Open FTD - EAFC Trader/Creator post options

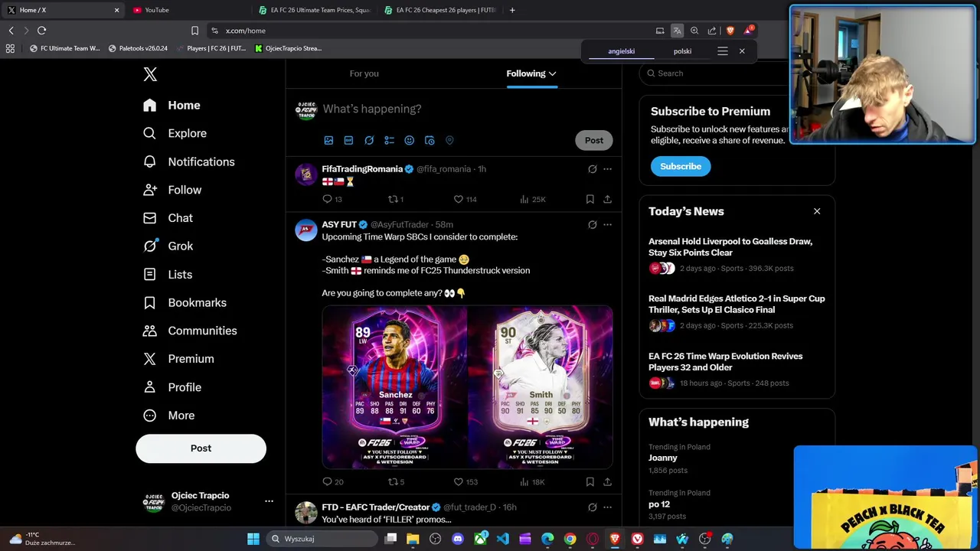coord(607,507)
